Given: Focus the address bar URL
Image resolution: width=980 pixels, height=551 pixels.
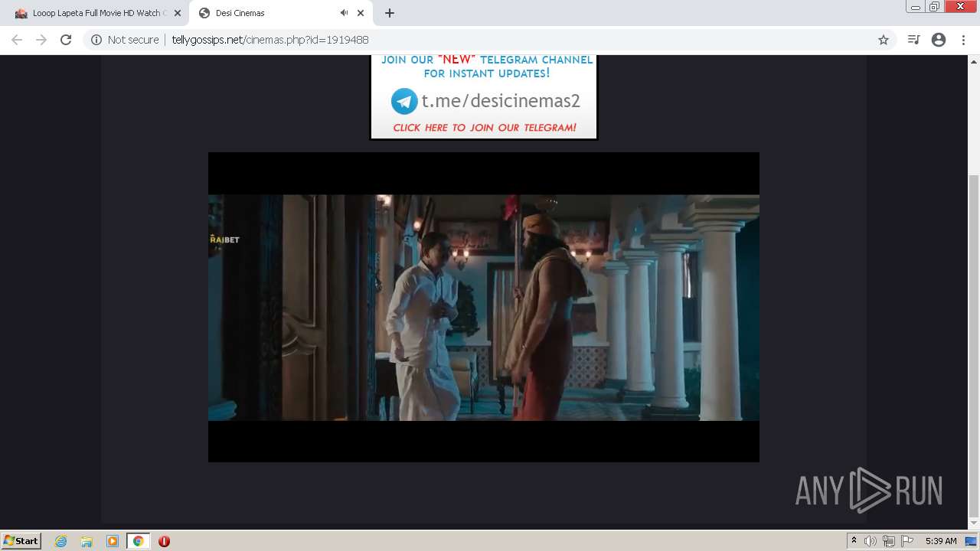Looking at the screenshot, I should click(x=269, y=40).
